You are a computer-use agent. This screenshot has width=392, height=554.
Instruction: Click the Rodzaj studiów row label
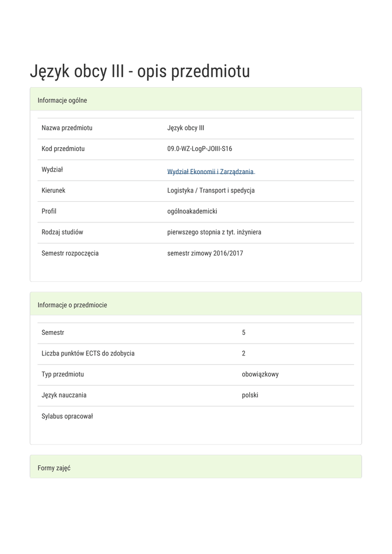point(62,232)
